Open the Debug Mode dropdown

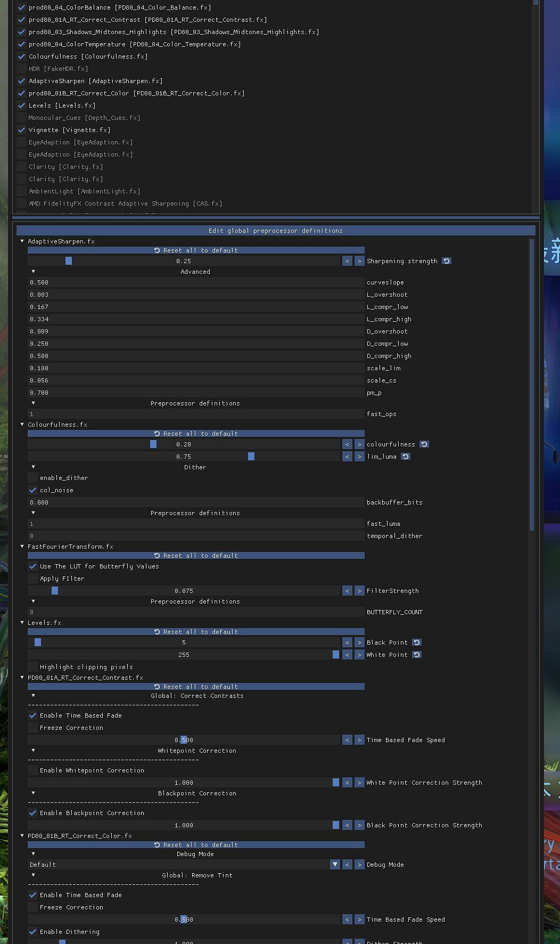334,865
